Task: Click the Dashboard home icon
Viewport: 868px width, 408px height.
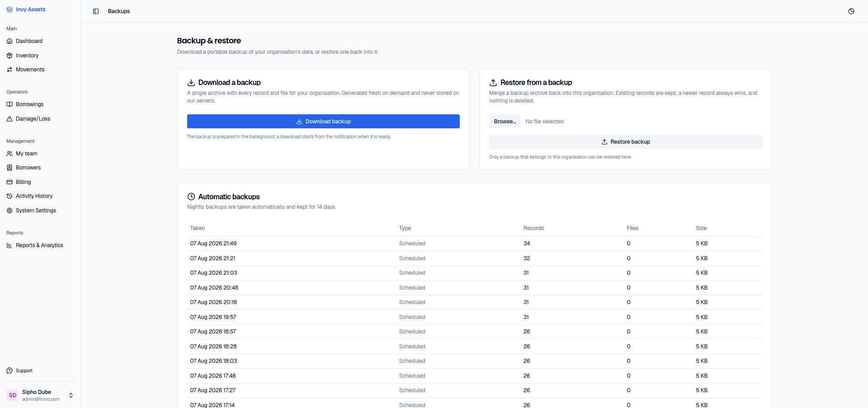Action: click(x=9, y=41)
